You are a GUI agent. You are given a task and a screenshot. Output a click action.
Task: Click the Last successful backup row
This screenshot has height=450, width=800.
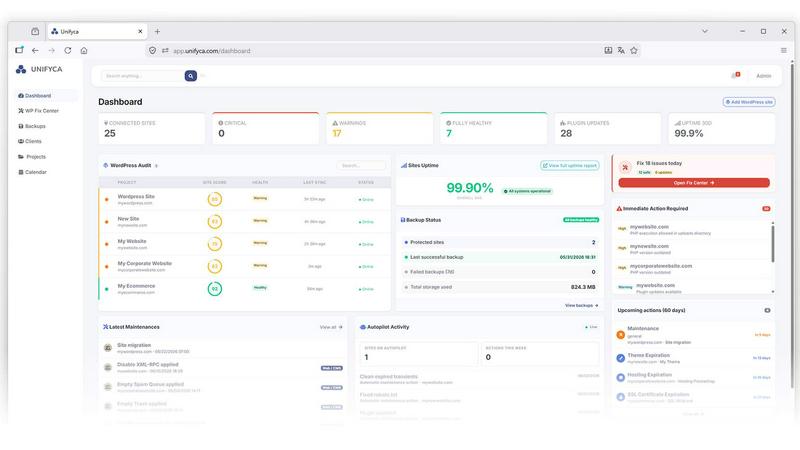(x=500, y=257)
